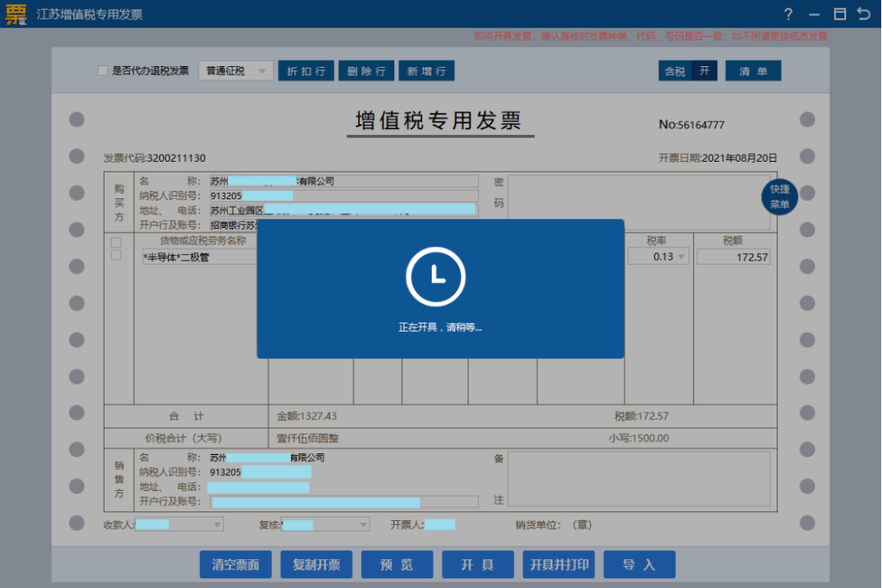882x588 pixels.
Task: Open the 快捷菜单 round shortcut button
Action: coord(779,196)
